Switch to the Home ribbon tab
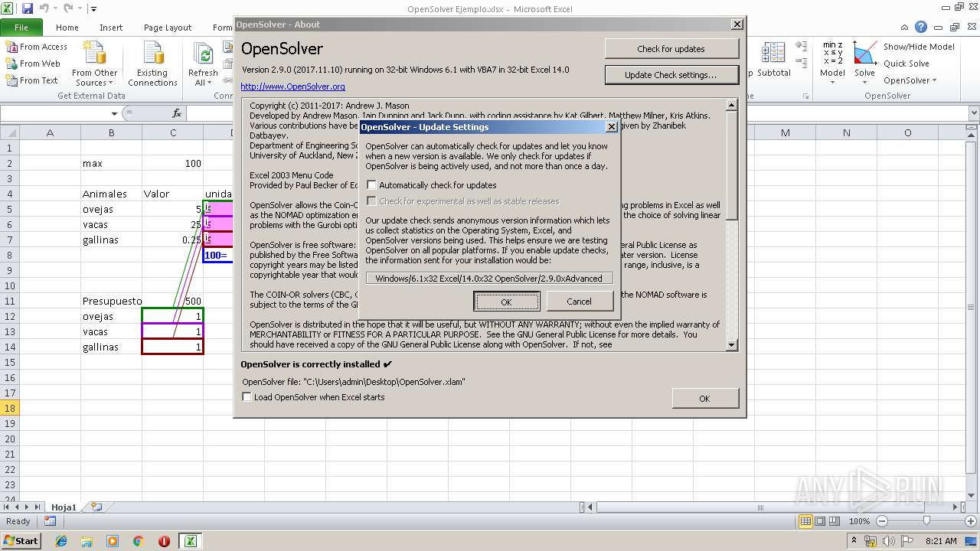 [67, 28]
